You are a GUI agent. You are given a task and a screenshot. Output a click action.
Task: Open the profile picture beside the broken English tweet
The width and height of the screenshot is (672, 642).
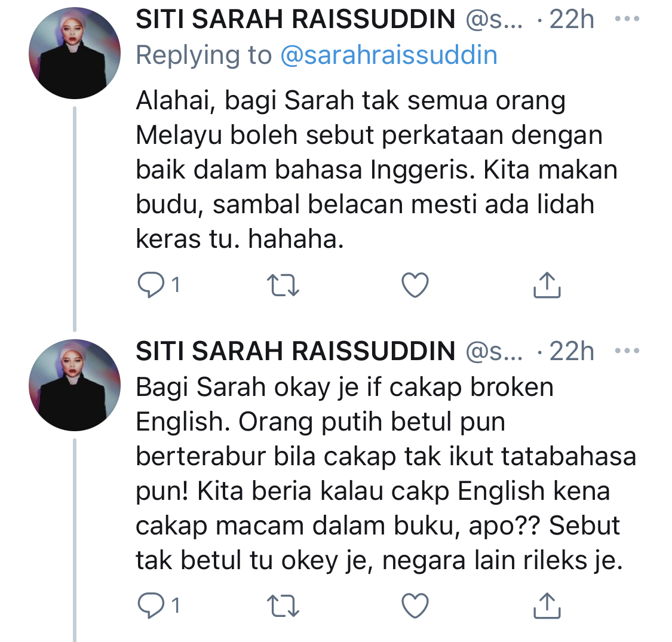75,385
